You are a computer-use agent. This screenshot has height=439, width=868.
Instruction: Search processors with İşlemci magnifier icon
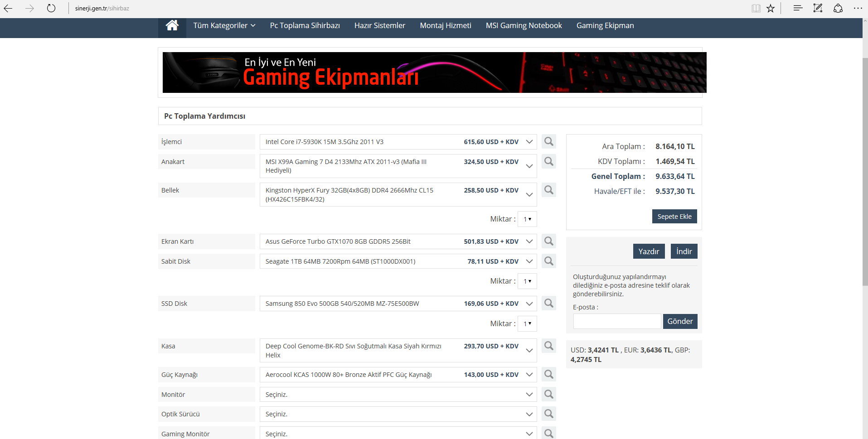[549, 142]
